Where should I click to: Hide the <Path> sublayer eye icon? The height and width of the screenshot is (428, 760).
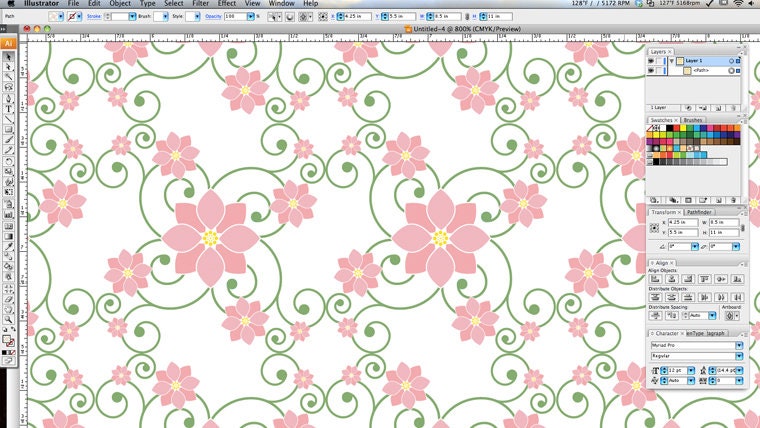(x=651, y=71)
